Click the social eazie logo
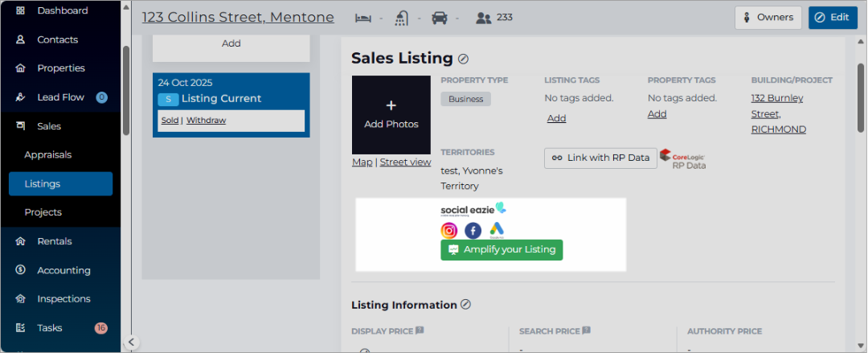 473,210
